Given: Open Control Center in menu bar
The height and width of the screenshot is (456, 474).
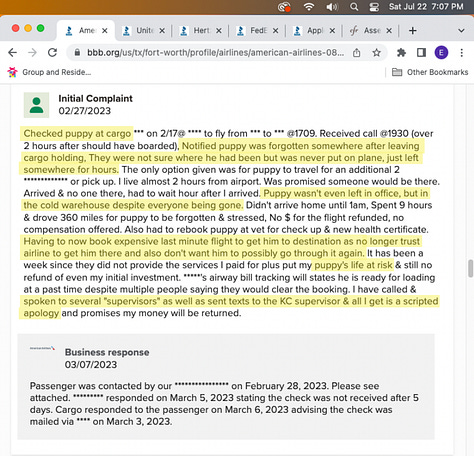Looking at the screenshot, I should point(374,7).
